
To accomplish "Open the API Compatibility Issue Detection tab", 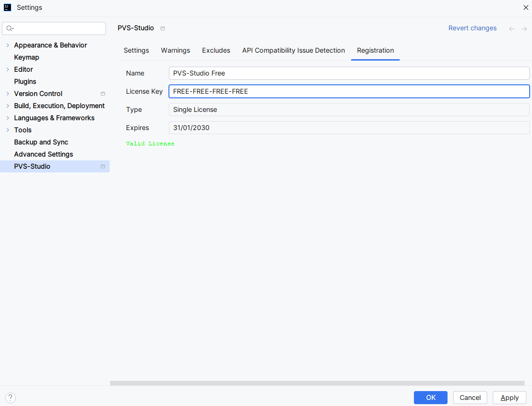I will pyautogui.click(x=294, y=50).
